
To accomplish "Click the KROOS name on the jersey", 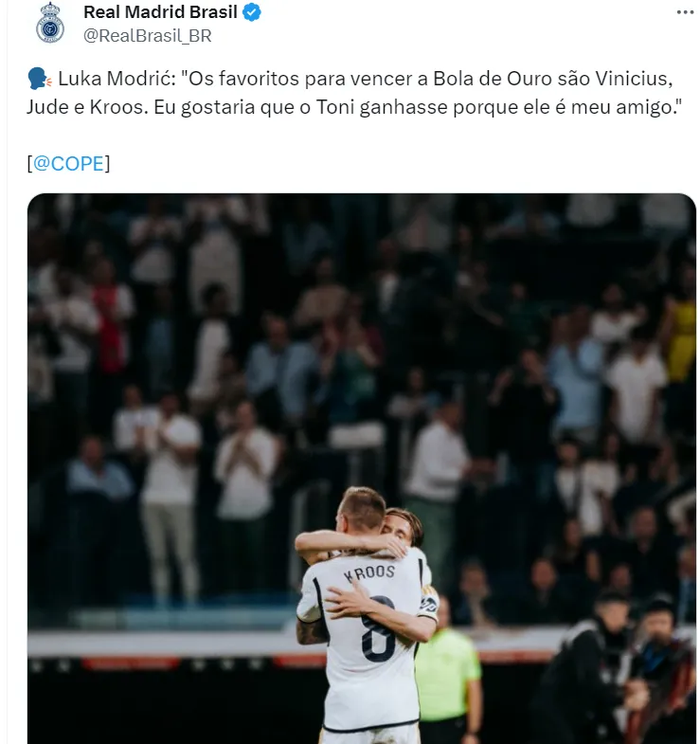I will coord(369,572).
